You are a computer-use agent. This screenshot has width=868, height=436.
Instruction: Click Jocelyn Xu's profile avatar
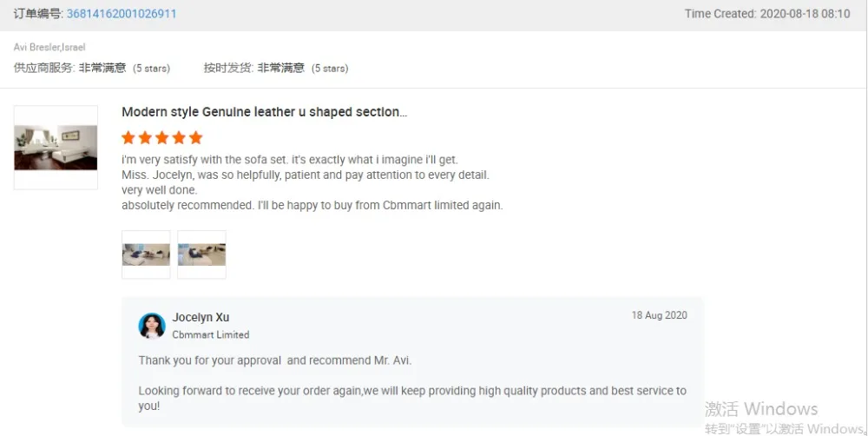pyautogui.click(x=152, y=326)
